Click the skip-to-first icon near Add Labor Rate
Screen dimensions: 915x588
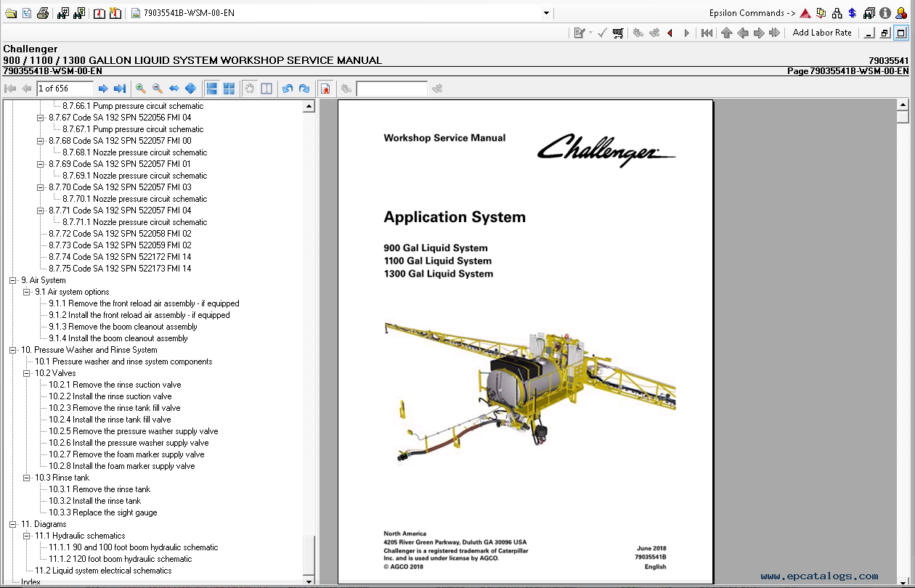(707, 33)
